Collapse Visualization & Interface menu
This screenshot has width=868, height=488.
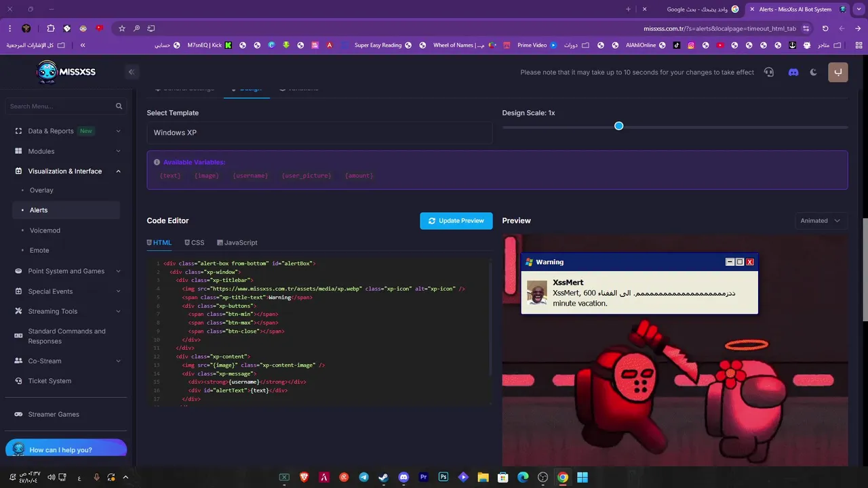68,171
